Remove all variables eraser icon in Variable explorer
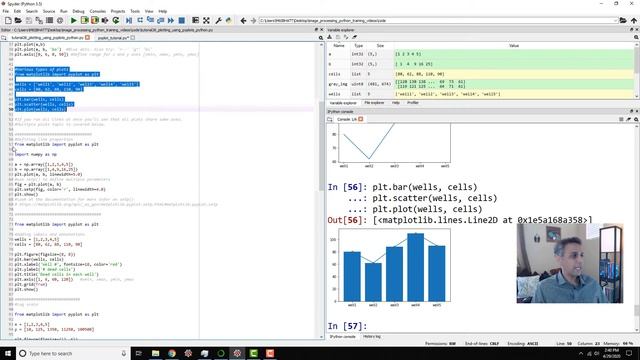This screenshot has width=640, height=360. (x=354, y=37)
